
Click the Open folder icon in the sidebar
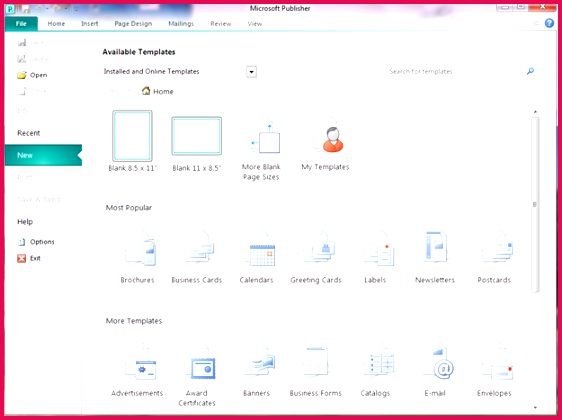click(x=22, y=75)
